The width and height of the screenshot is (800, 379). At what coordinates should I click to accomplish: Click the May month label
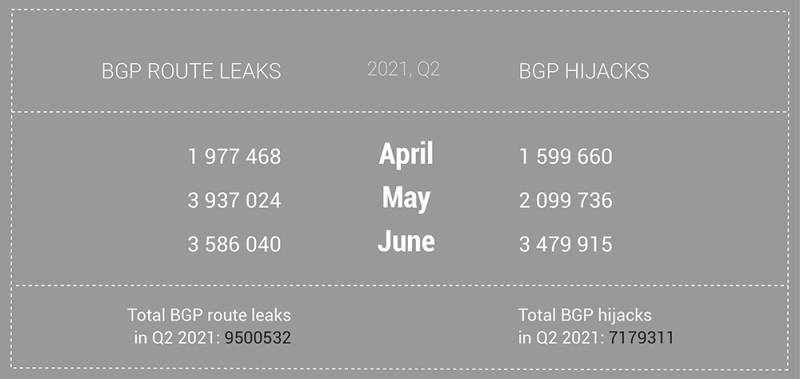tap(406, 197)
